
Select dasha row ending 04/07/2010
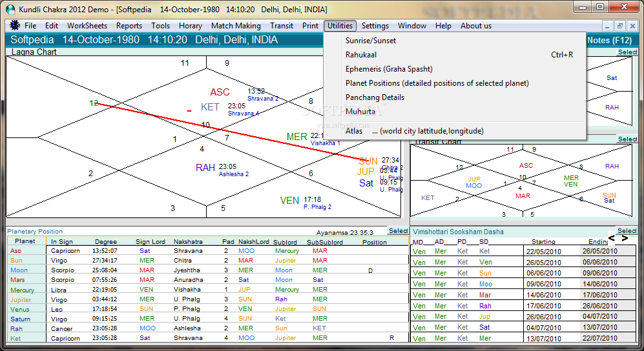(523, 316)
